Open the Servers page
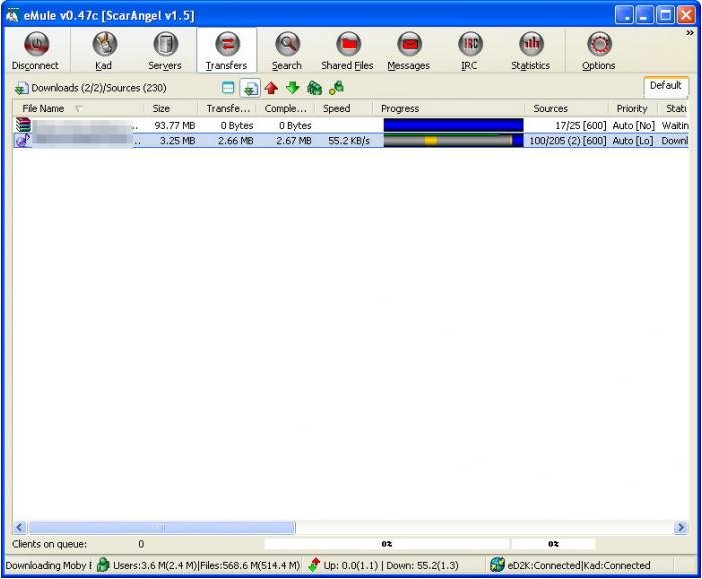Viewport: 702px width, 579px height. pyautogui.click(x=165, y=51)
